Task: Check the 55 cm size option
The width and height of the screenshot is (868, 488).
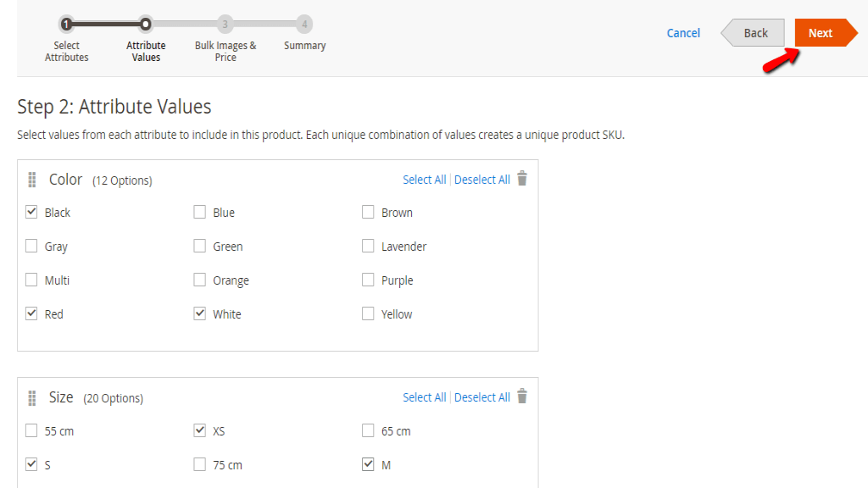Action: click(x=31, y=430)
